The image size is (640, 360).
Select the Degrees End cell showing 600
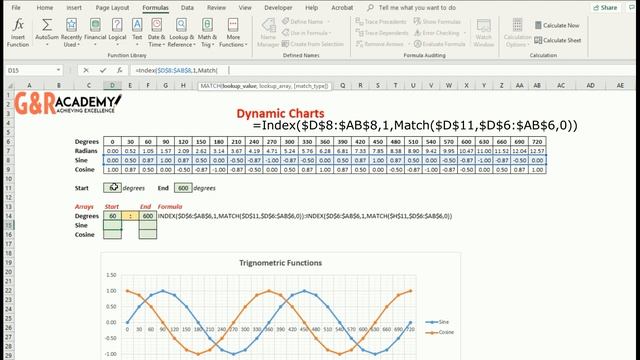tap(148, 216)
